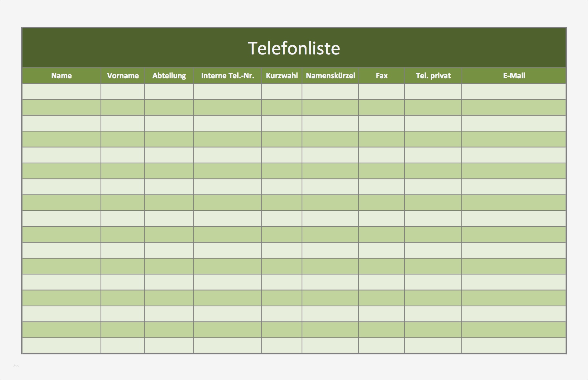
Task: Click the first empty Abteilung cell
Action: point(169,91)
